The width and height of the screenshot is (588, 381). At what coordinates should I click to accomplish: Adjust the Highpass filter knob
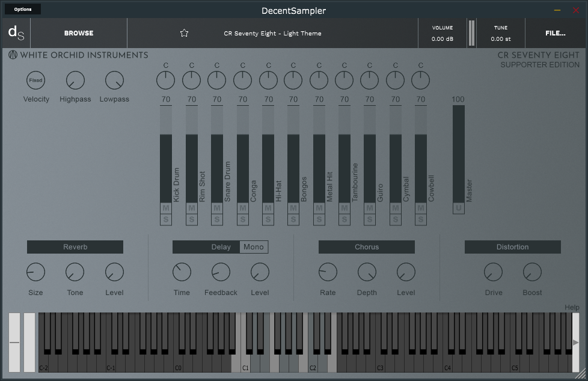tap(75, 81)
